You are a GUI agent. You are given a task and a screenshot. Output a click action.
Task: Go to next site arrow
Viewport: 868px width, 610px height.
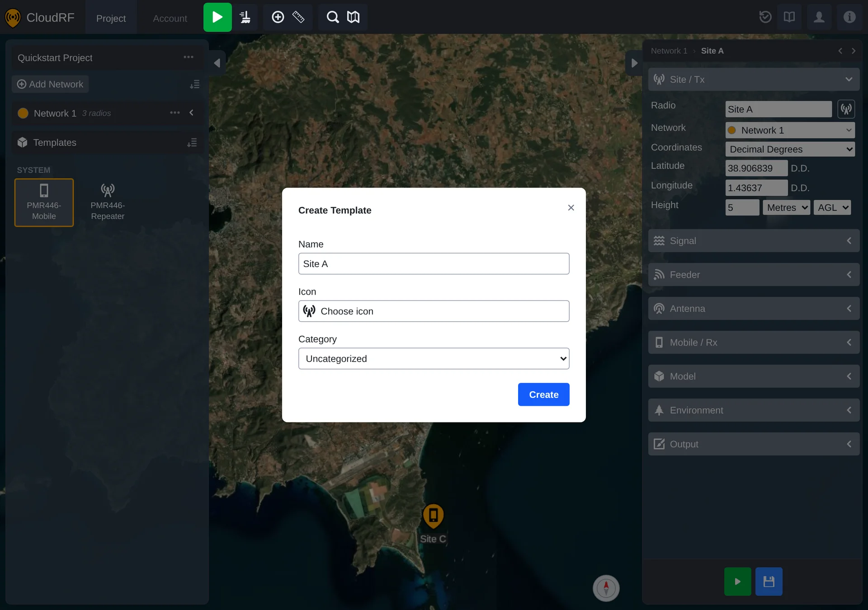(854, 51)
